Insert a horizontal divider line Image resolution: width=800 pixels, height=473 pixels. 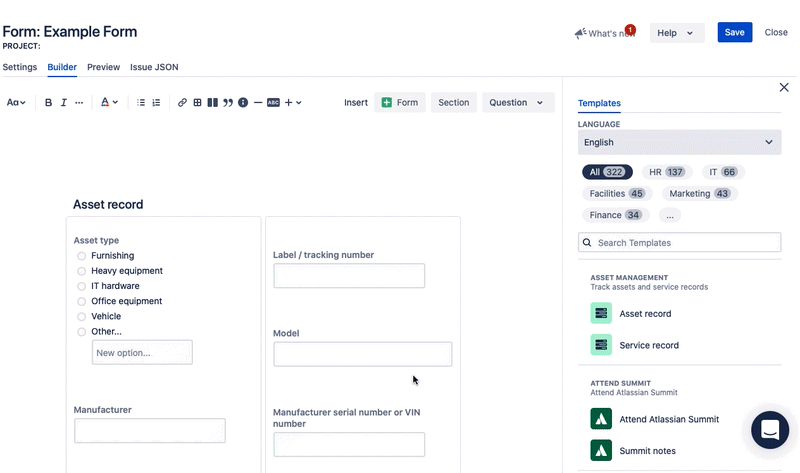[x=258, y=103]
